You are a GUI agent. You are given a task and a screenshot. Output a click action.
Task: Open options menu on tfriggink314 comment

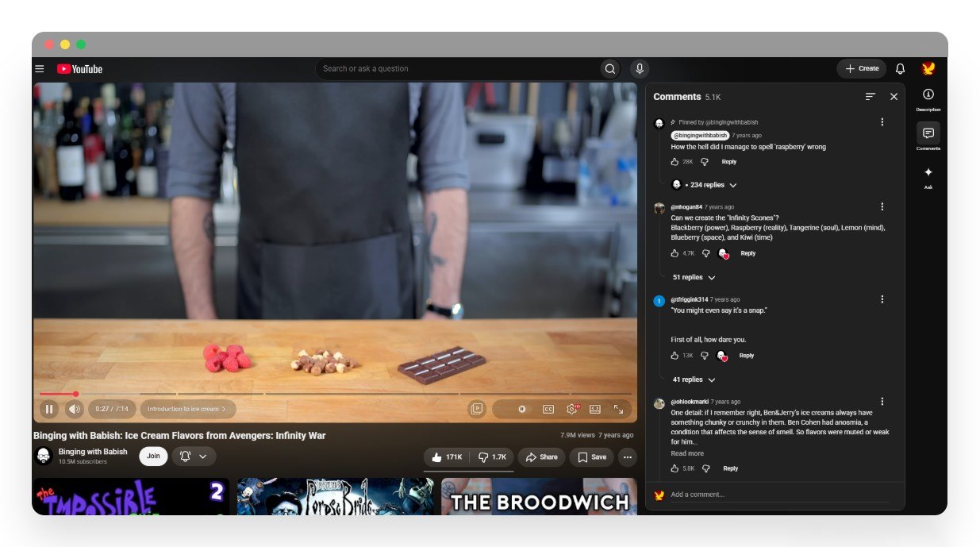(x=882, y=299)
